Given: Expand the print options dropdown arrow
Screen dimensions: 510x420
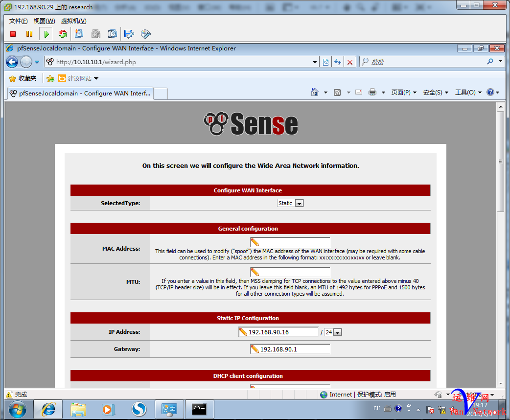Looking at the screenshot, I should (x=383, y=93).
